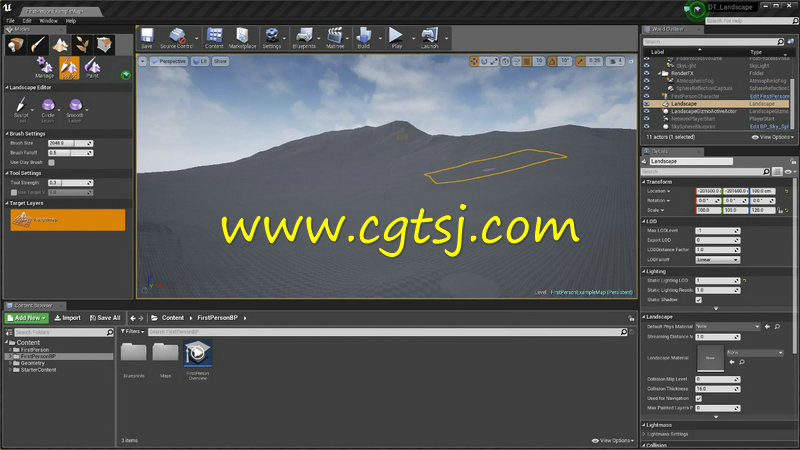Open the Help menu

tap(71, 21)
